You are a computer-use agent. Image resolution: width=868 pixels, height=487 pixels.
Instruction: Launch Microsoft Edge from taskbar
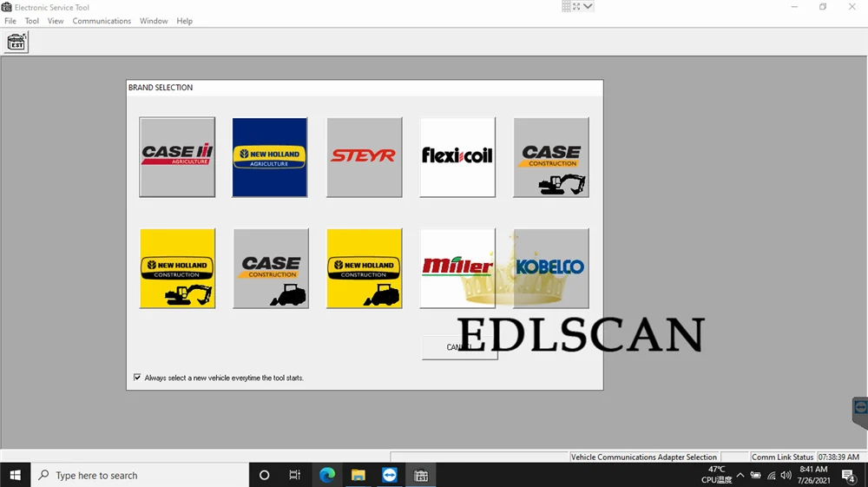click(327, 476)
